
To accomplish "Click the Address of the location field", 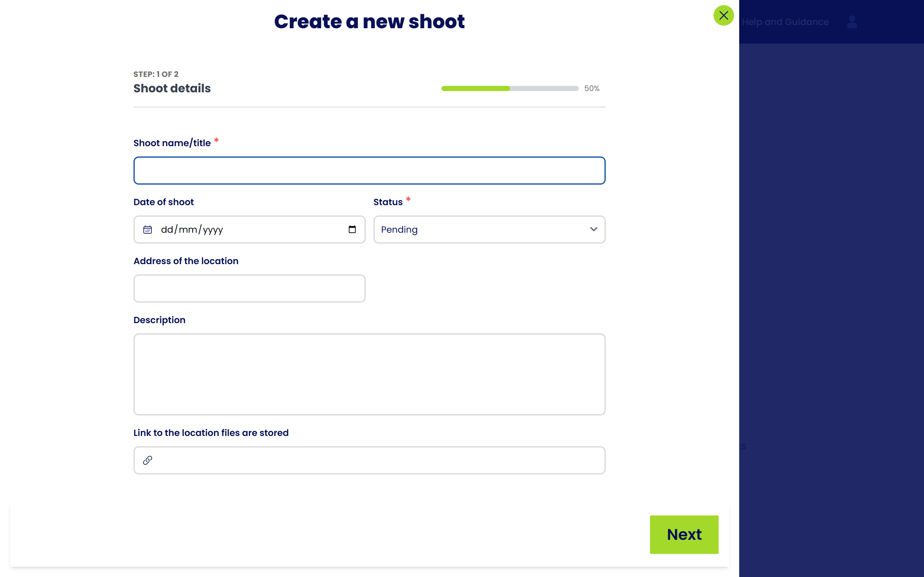I will tap(249, 288).
